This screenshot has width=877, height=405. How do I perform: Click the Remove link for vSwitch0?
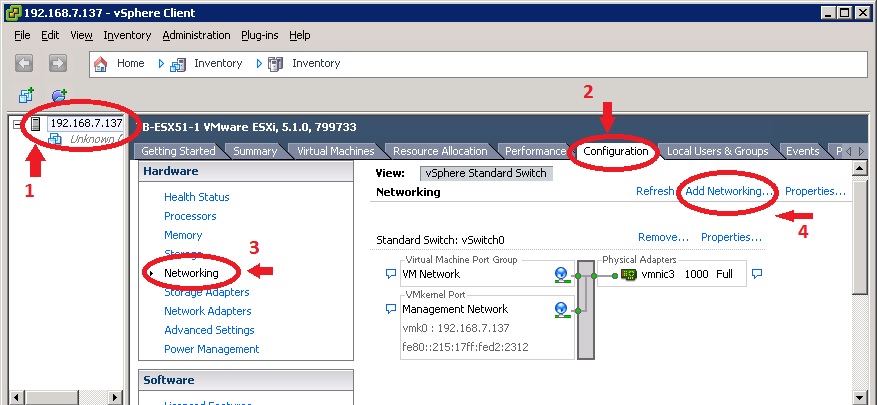663,238
